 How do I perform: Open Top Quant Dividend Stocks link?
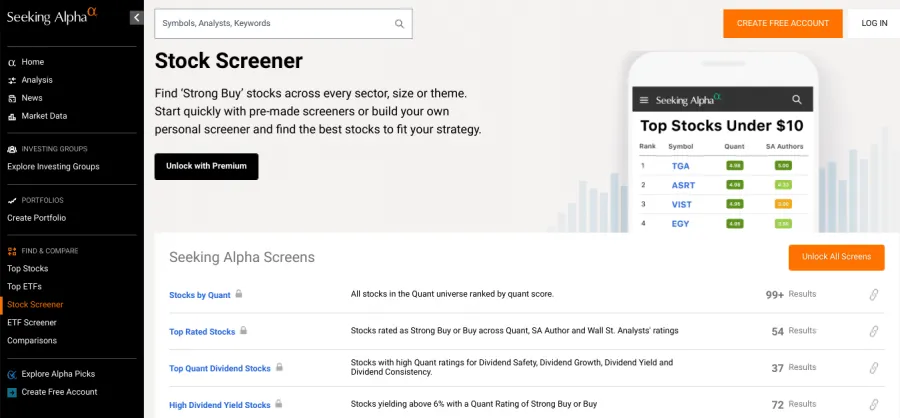pyautogui.click(x=220, y=369)
